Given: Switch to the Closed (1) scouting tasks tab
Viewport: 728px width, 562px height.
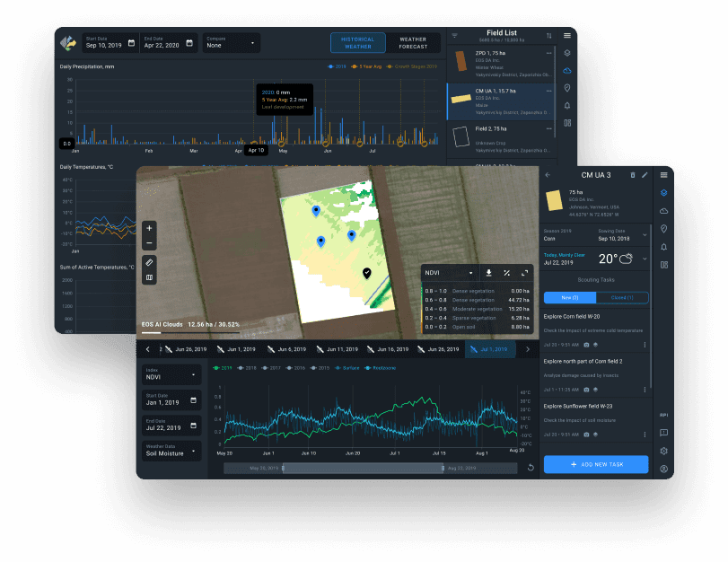Looking at the screenshot, I should click(x=622, y=298).
